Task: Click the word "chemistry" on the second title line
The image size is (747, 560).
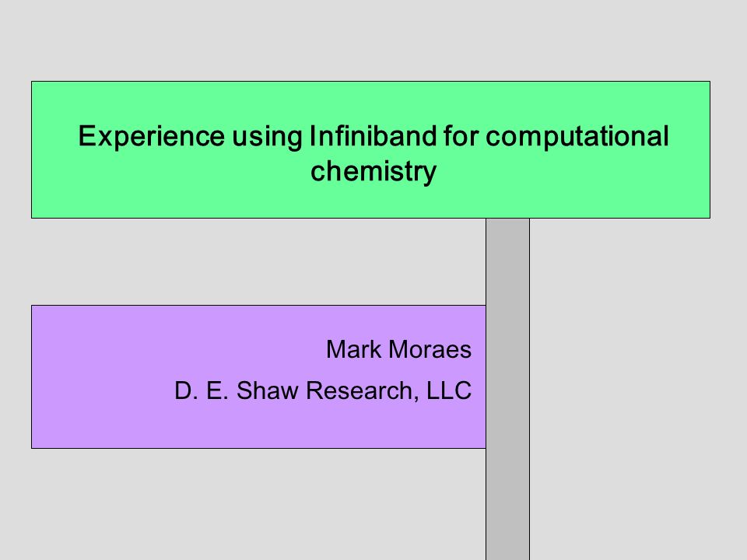Action: coord(373,172)
